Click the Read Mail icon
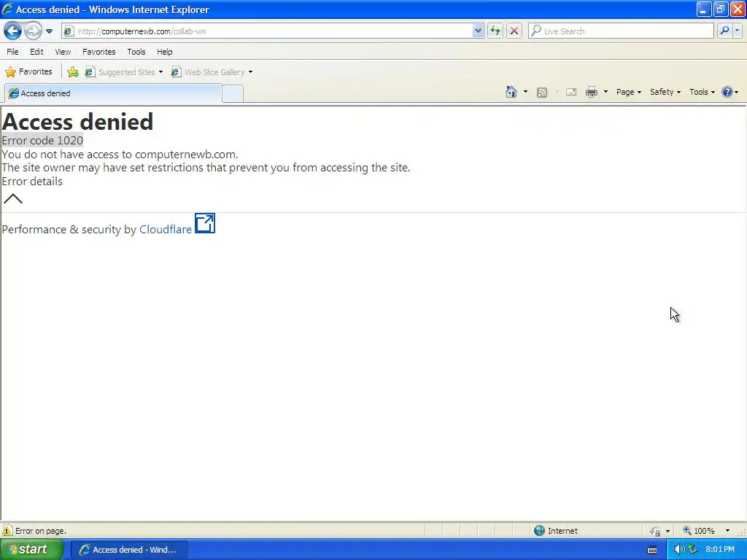 571,92
